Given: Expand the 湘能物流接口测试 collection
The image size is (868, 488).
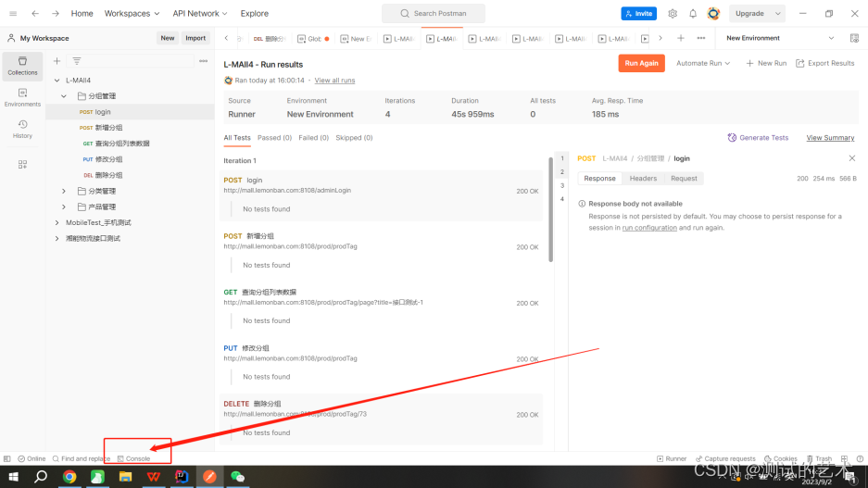Looking at the screenshot, I should click(x=57, y=239).
